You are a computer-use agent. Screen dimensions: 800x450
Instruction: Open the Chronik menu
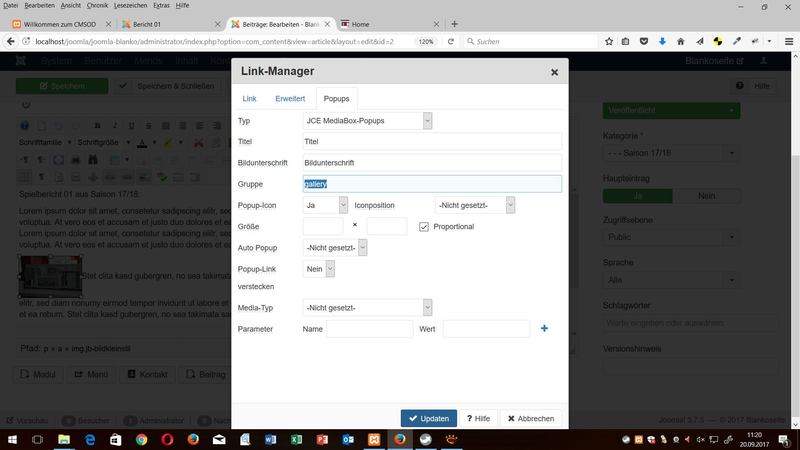click(97, 5)
